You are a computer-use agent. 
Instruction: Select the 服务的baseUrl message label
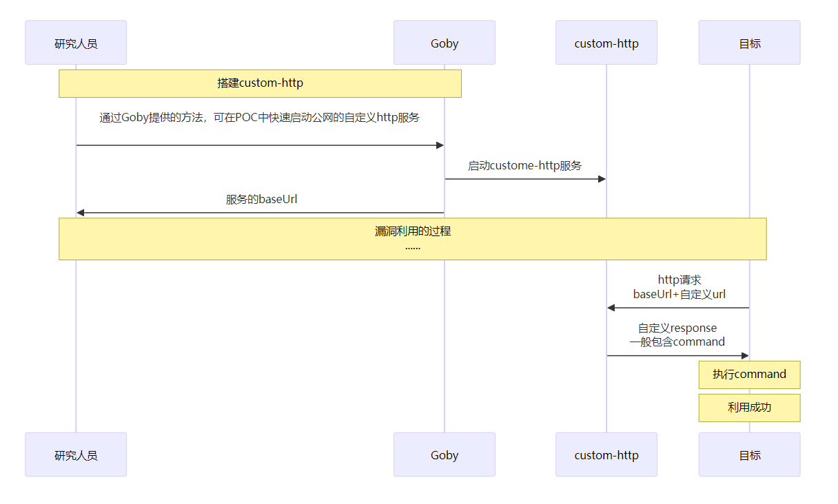click(261, 199)
